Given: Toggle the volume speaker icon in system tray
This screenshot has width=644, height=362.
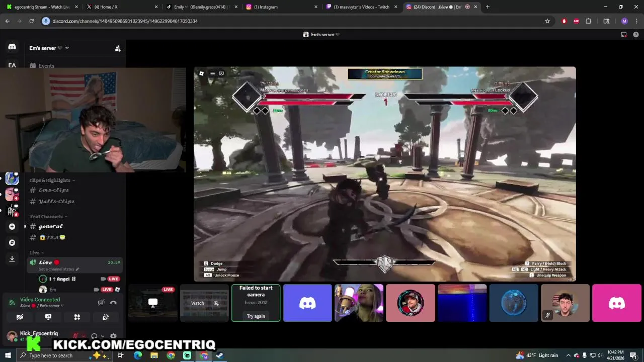Looking at the screenshot, I should (600, 355).
